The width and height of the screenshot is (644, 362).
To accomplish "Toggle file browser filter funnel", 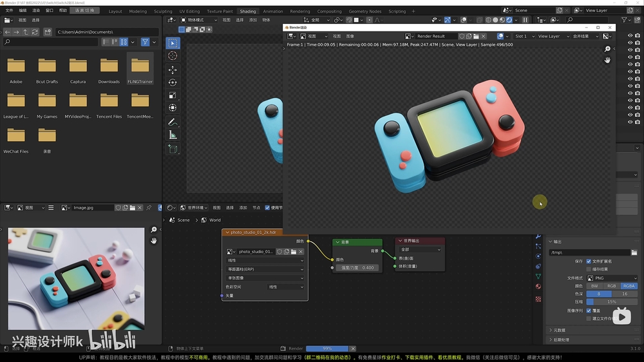I will (145, 42).
